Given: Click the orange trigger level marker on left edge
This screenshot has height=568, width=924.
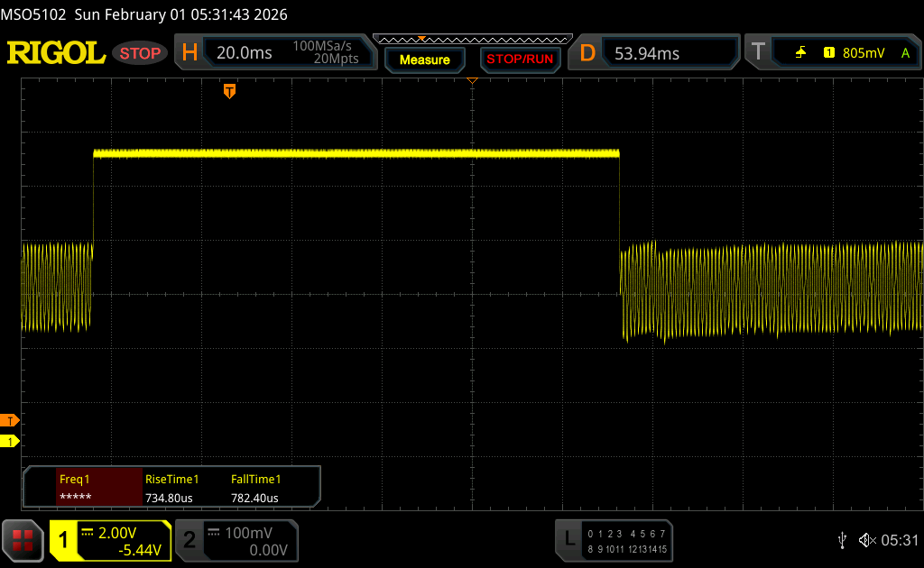Looking at the screenshot, I should [x=10, y=421].
